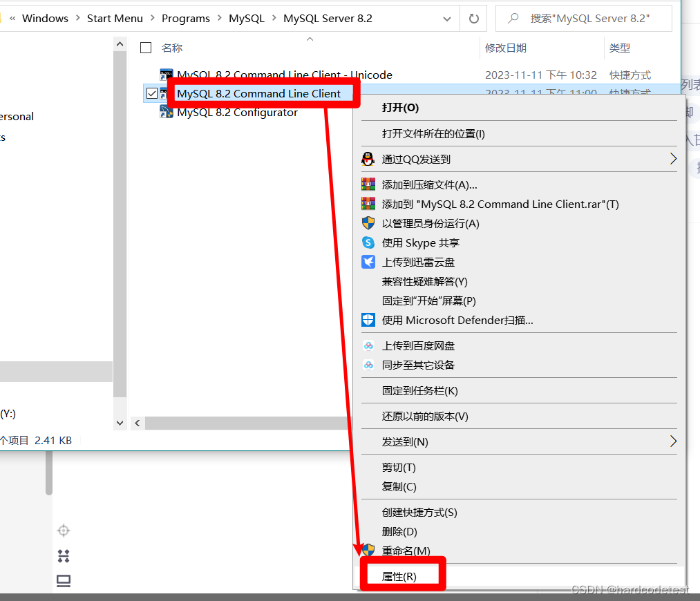This screenshot has height=601, width=700.
Task: Click the Xunlei cloud bird icon
Action: 368,261
